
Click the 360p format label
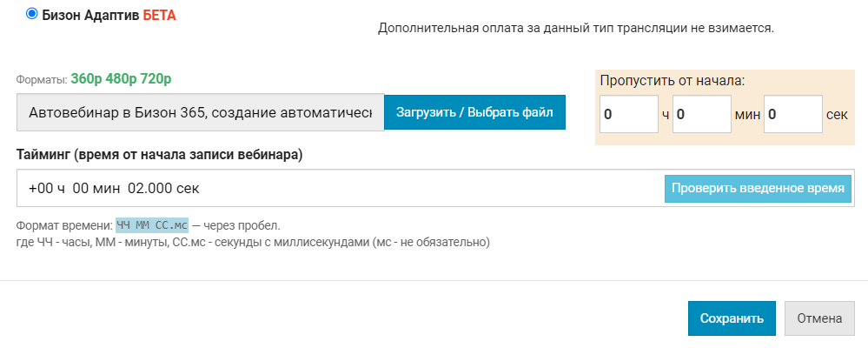tap(86, 79)
